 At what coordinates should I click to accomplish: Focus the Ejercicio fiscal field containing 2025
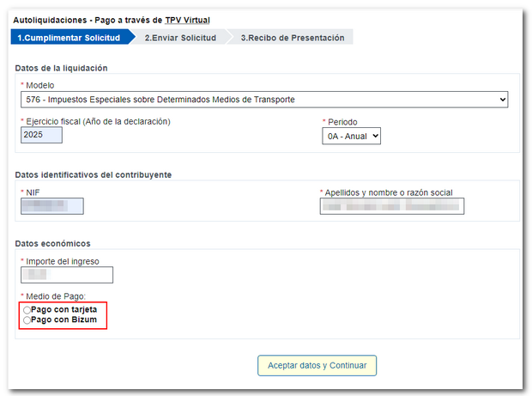[41, 135]
